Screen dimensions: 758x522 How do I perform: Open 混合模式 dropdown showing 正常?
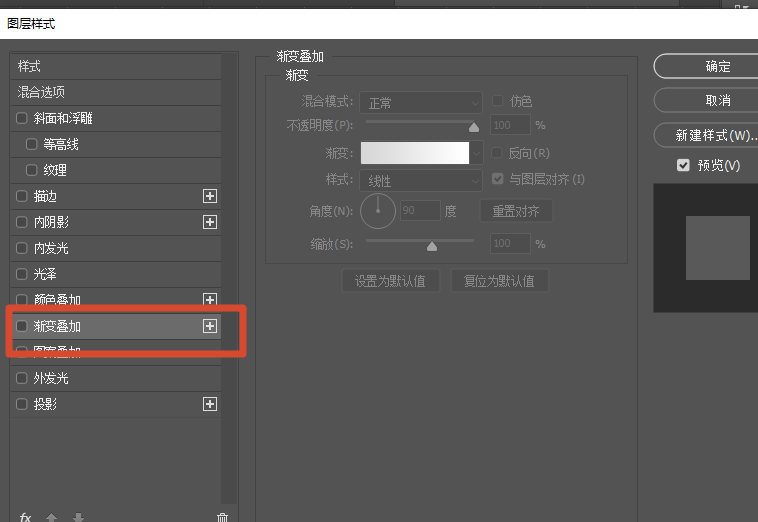click(x=421, y=103)
